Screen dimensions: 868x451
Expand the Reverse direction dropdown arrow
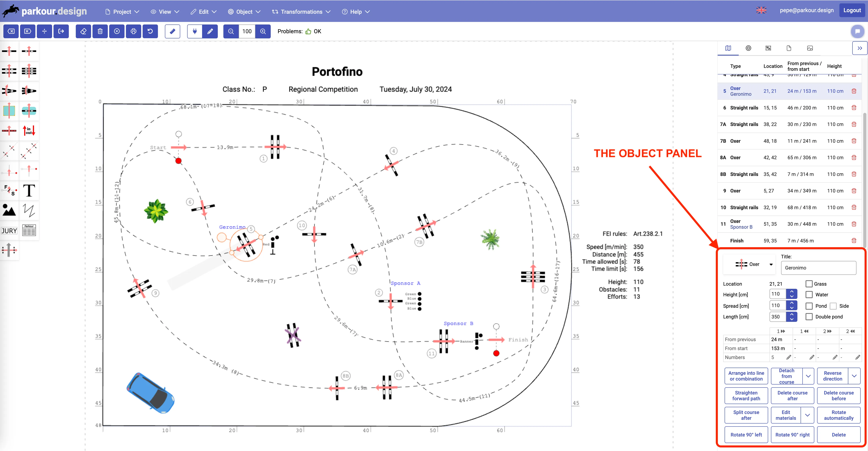click(x=854, y=376)
